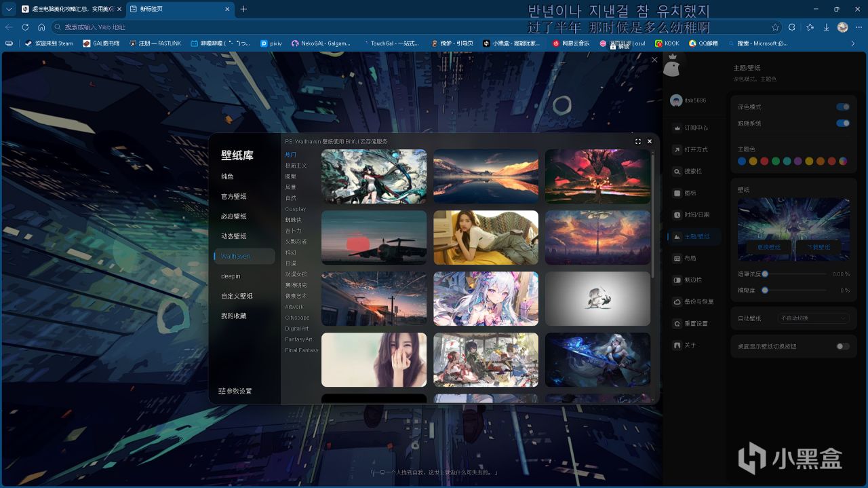
Task: Pick the multicolor custom theme swatch
Action: (x=843, y=161)
